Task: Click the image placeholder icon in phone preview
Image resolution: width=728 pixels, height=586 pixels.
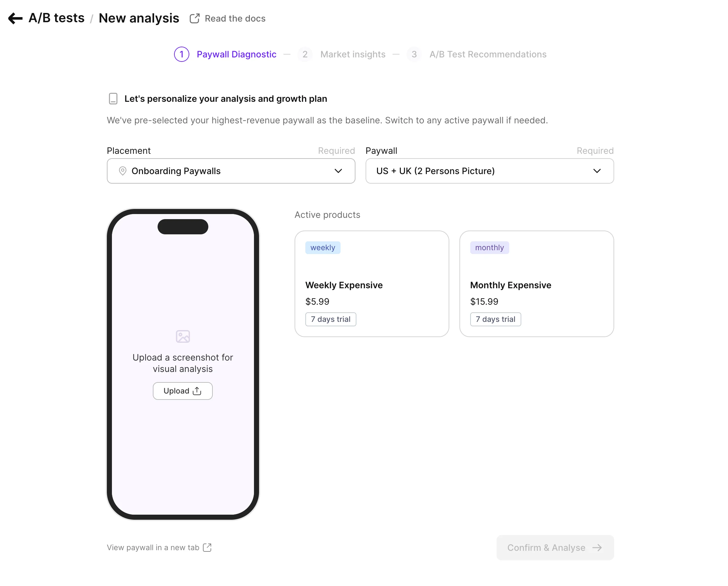Action: 183,336
